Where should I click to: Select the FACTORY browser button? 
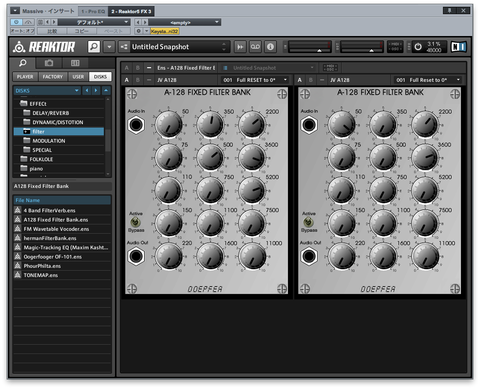(53, 77)
